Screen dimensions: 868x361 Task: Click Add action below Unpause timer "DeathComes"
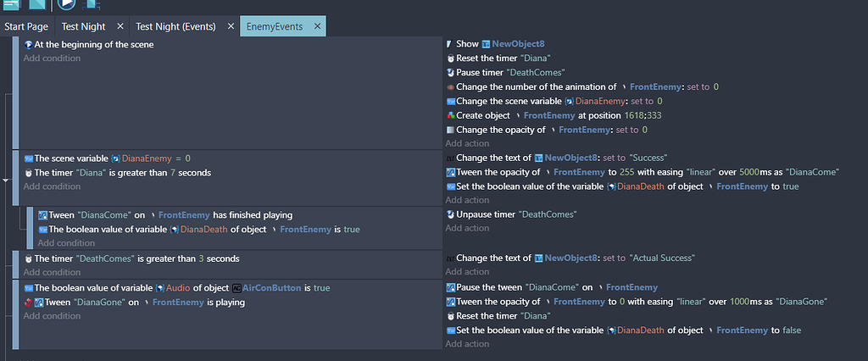coord(467,230)
